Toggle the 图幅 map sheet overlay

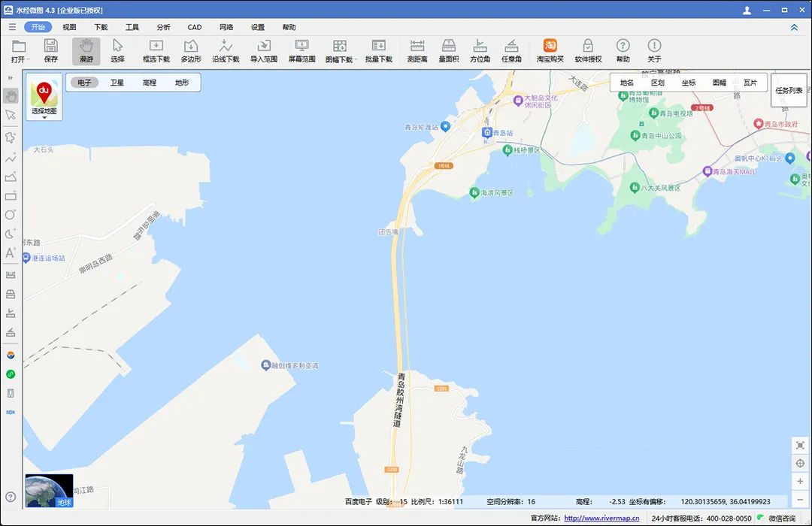coord(720,83)
